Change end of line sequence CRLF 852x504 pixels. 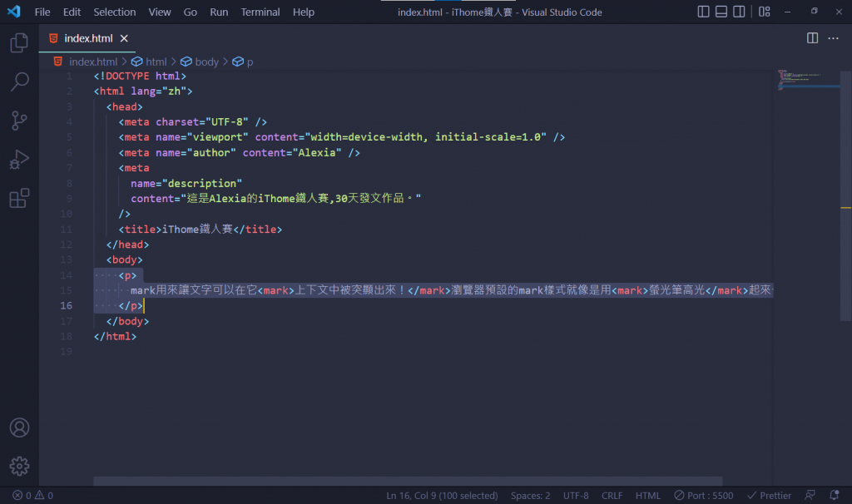coord(612,496)
